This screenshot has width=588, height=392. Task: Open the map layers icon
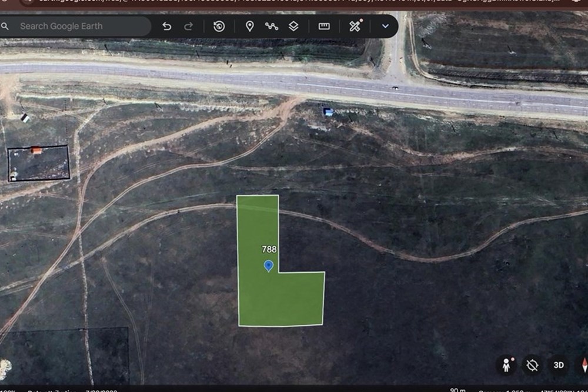click(x=293, y=26)
